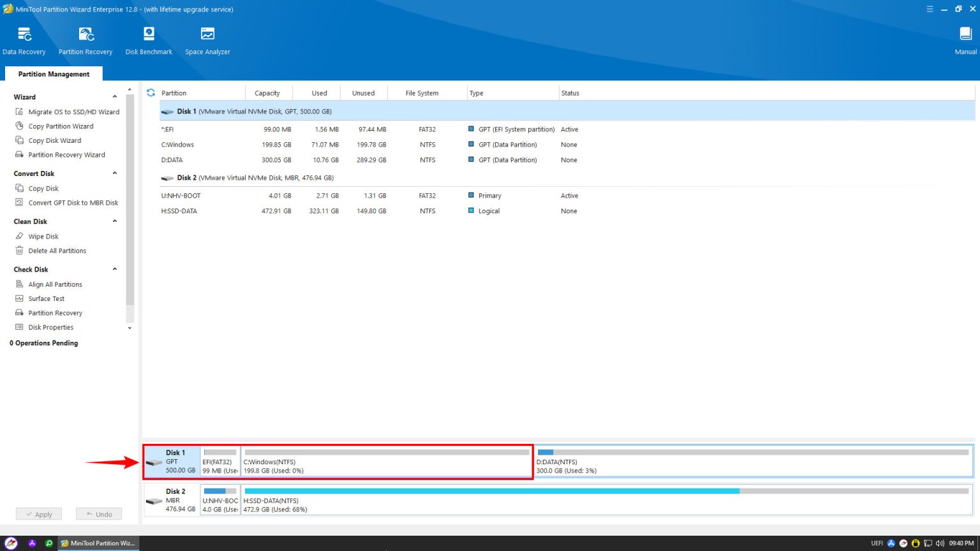The width and height of the screenshot is (980, 551).
Task: Click the Undo button
Action: click(x=98, y=514)
